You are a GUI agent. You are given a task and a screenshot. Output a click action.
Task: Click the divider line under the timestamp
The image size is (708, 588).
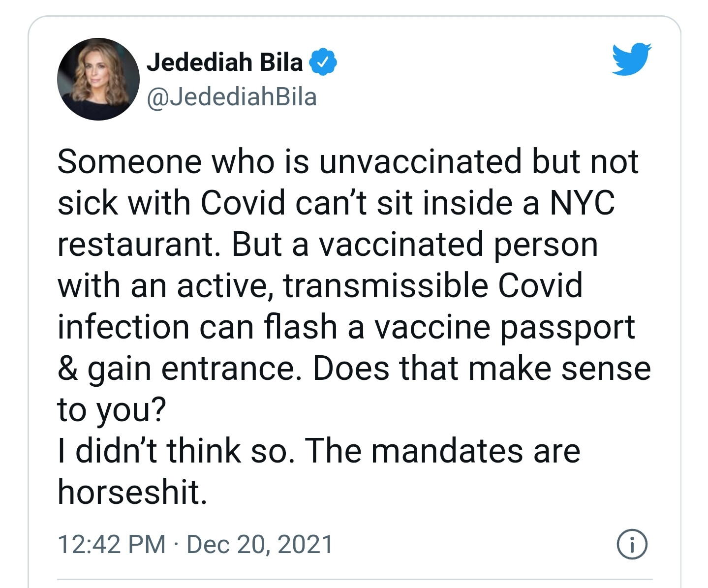coord(355,580)
